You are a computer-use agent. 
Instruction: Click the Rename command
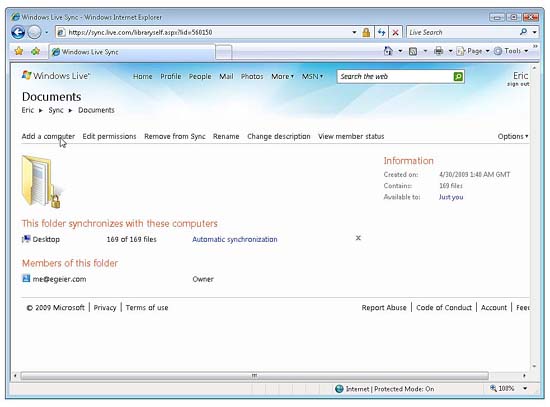(x=226, y=136)
